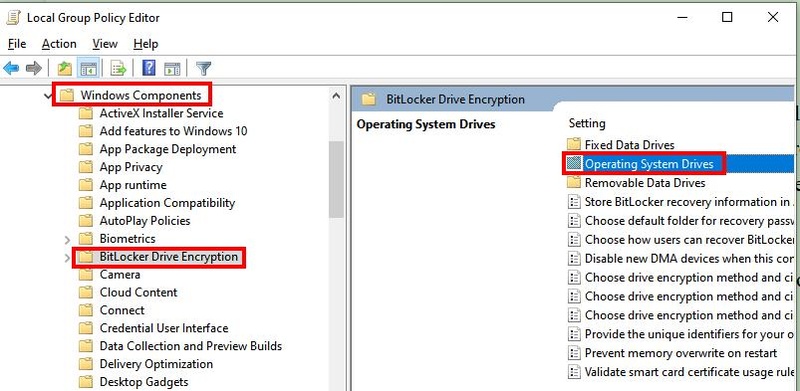Click policy icon beside Disable new DMA devices
Image resolution: width=800 pixels, height=391 pixels.
click(x=574, y=258)
